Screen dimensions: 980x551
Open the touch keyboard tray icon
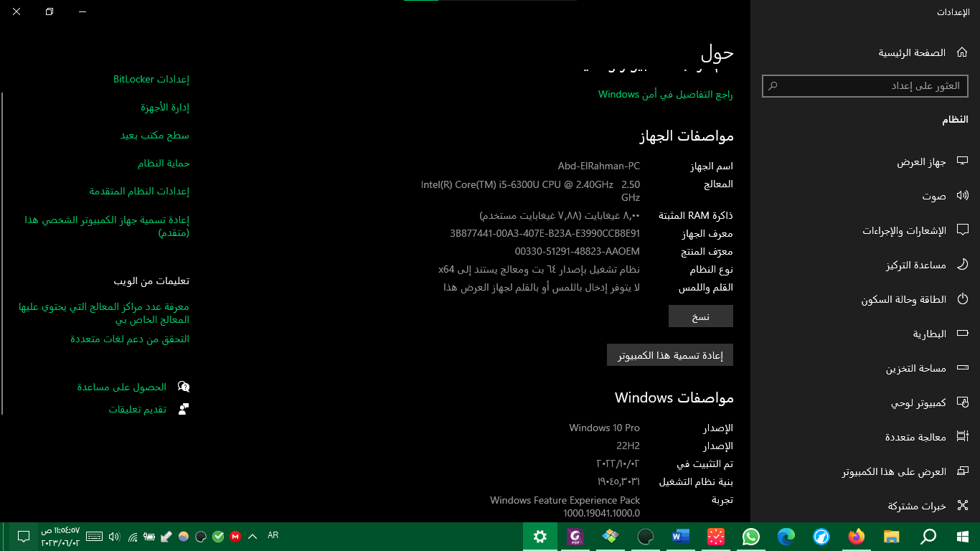[x=94, y=536]
